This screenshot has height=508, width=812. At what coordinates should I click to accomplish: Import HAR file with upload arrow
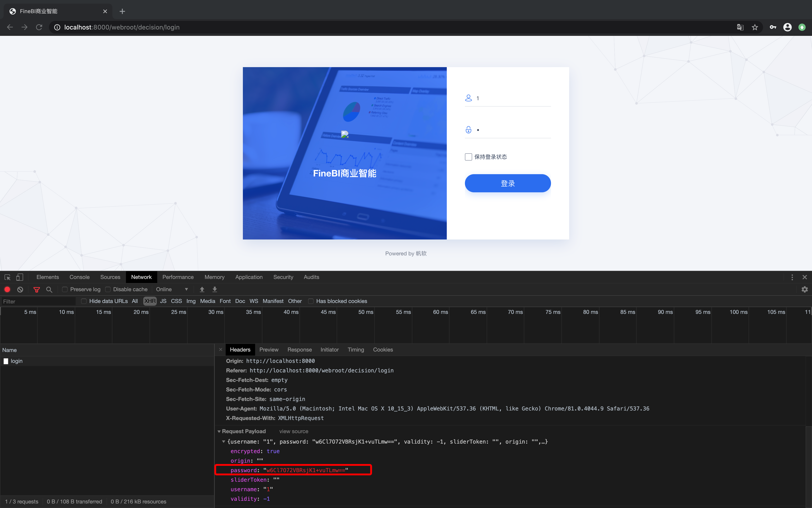click(202, 289)
